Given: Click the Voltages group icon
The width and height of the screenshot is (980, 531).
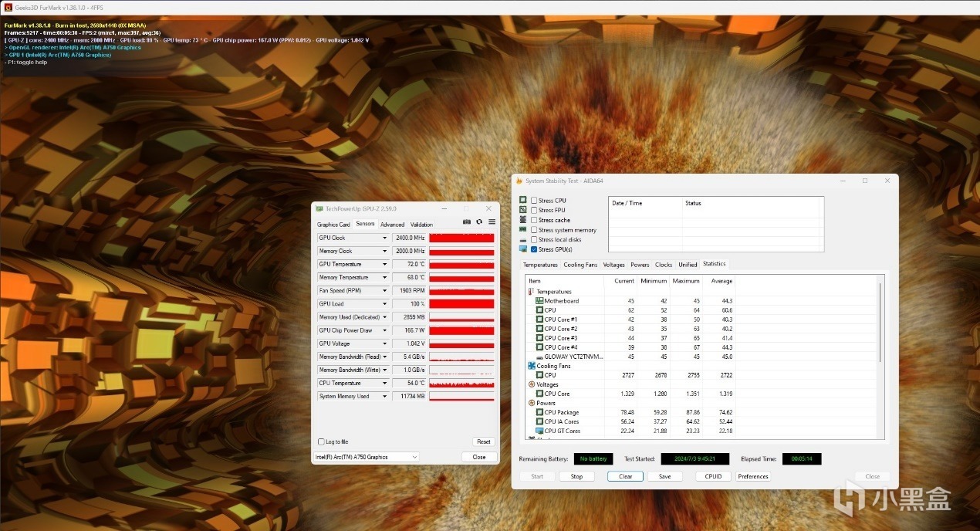Looking at the screenshot, I should [532, 384].
